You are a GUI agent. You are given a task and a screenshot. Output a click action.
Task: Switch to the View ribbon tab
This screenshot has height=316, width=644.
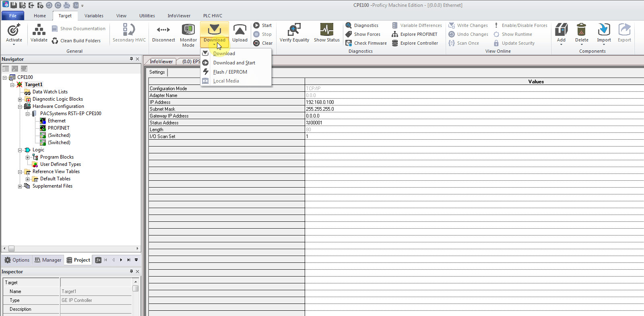(x=121, y=16)
